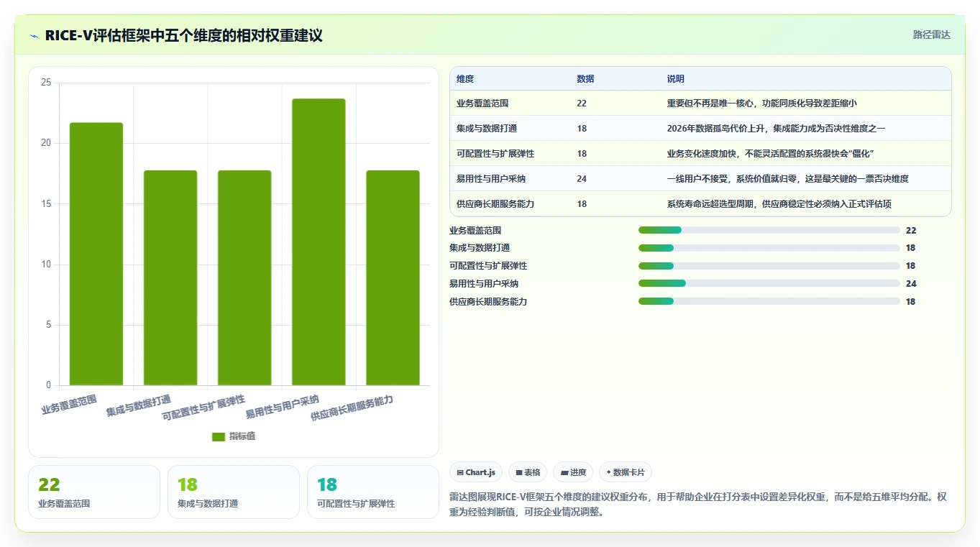The image size is (980, 547).
Task: Click the 业务覆盖范围 x-axis label
Action: [69, 404]
